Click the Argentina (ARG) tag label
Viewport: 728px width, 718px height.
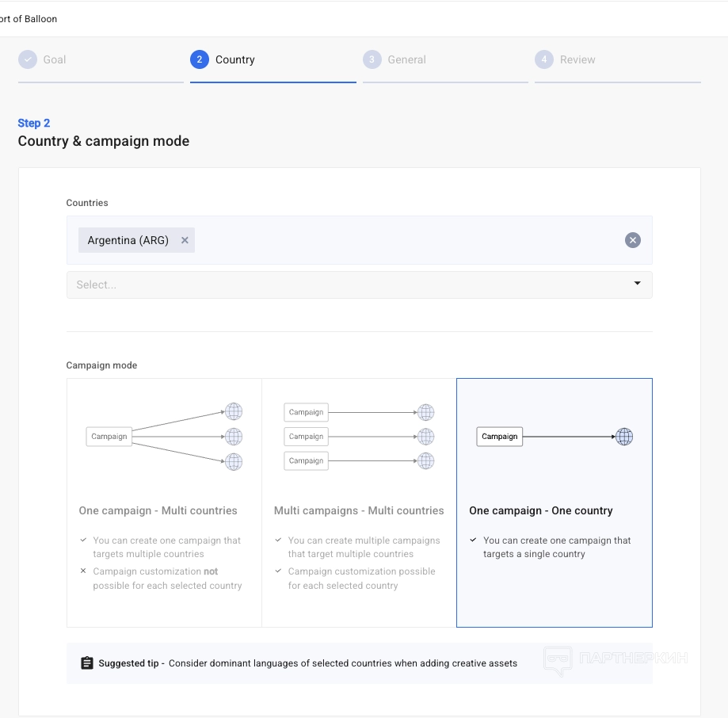click(128, 240)
